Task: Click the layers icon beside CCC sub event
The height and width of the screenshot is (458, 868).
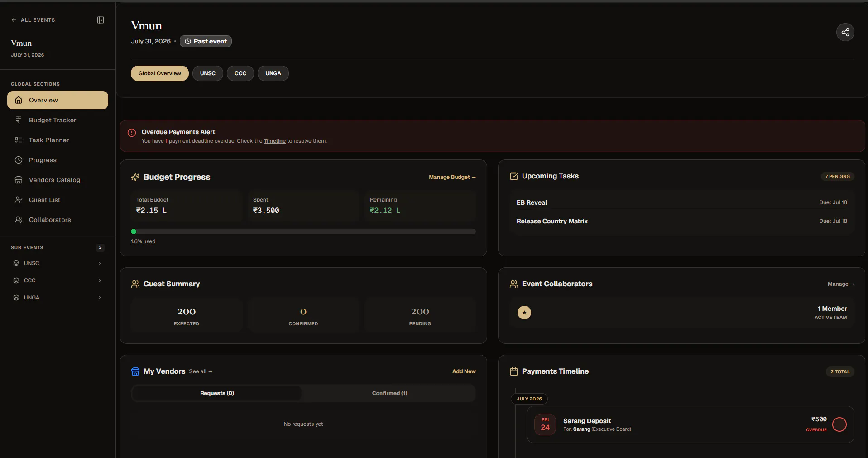Action: coord(16,280)
